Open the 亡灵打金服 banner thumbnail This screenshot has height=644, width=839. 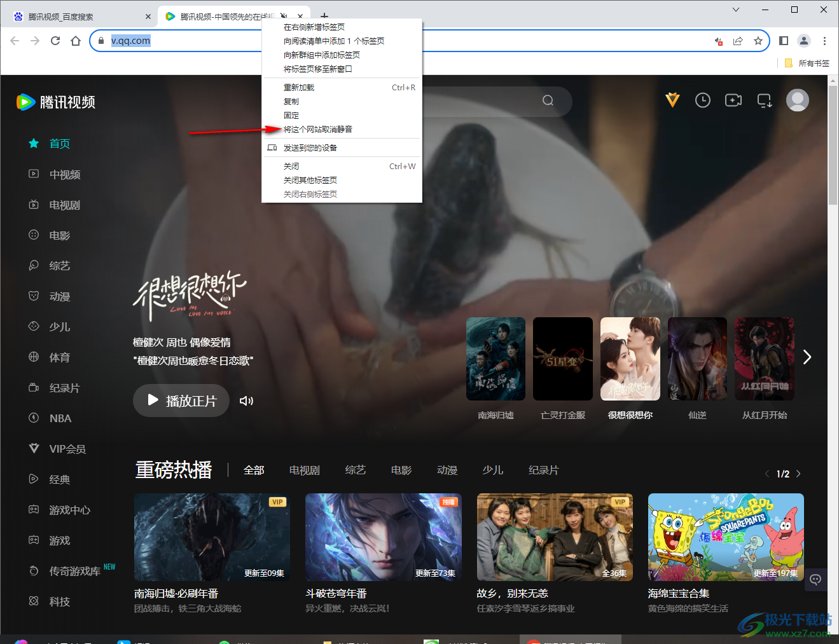click(563, 359)
